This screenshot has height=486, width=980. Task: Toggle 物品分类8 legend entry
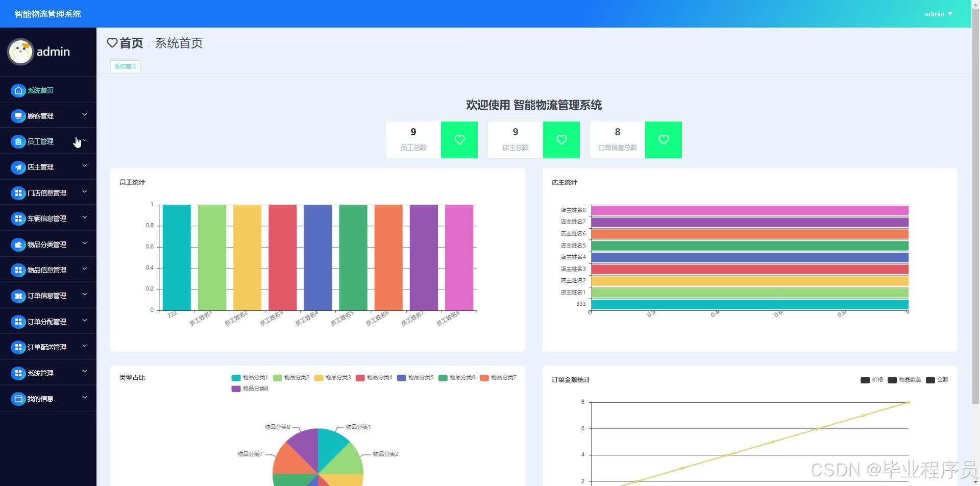[x=250, y=389]
